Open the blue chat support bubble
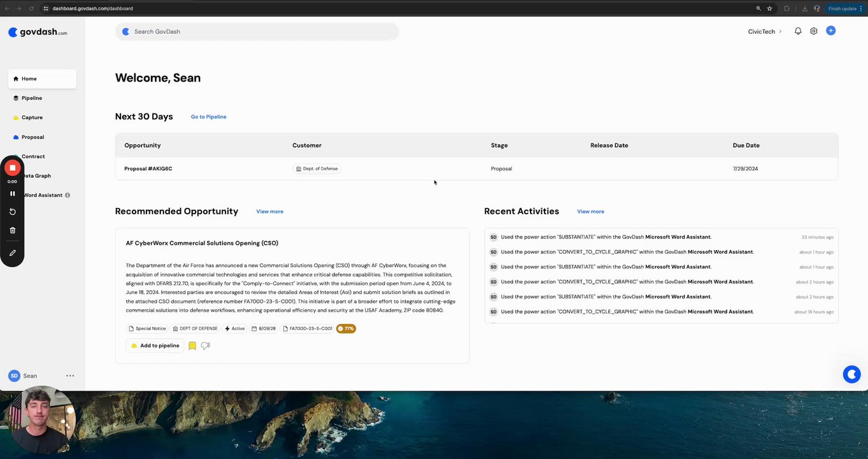 pyautogui.click(x=851, y=374)
